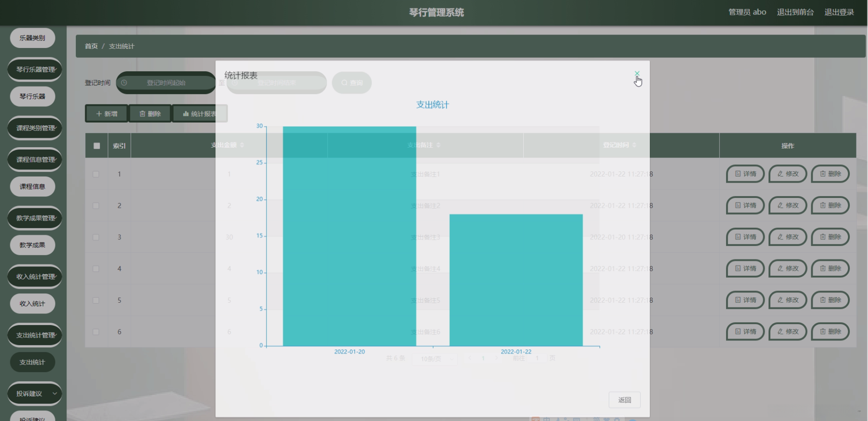Image resolution: width=868 pixels, height=421 pixels.
Task: Click the clock icon in 登记时间起始 field
Action: (x=124, y=83)
